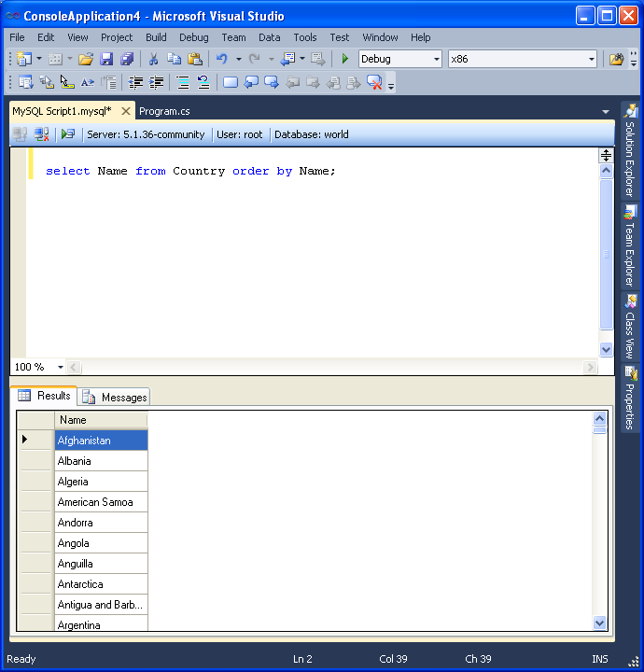The height and width of the screenshot is (672, 644).
Task: Click the Paste clipboard icon
Action: (x=194, y=59)
